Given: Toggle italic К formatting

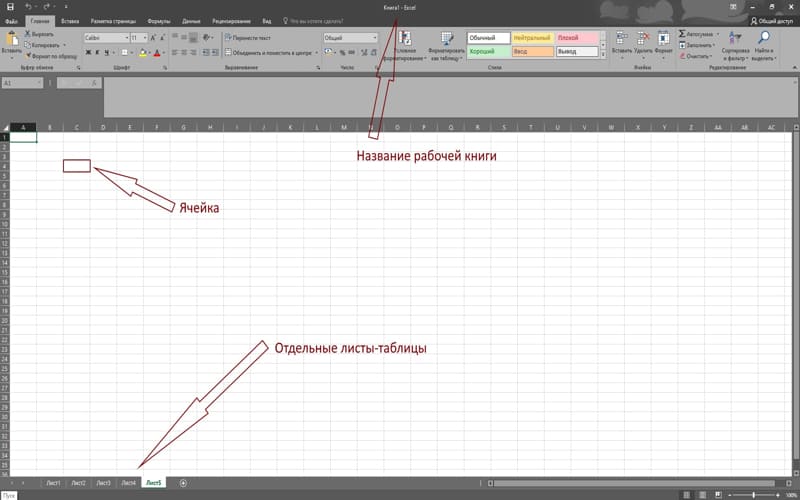Looking at the screenshot, I should [97, 53].
